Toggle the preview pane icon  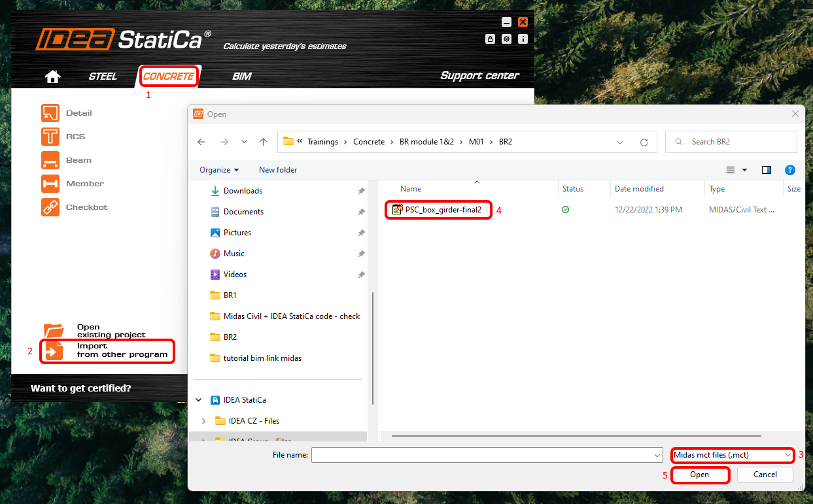767,170
